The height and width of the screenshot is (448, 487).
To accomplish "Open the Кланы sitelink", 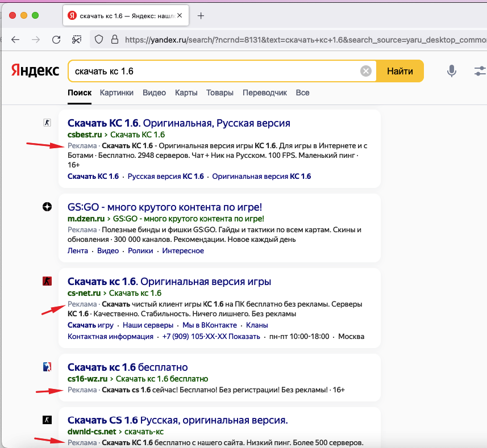I will (257, 325).
